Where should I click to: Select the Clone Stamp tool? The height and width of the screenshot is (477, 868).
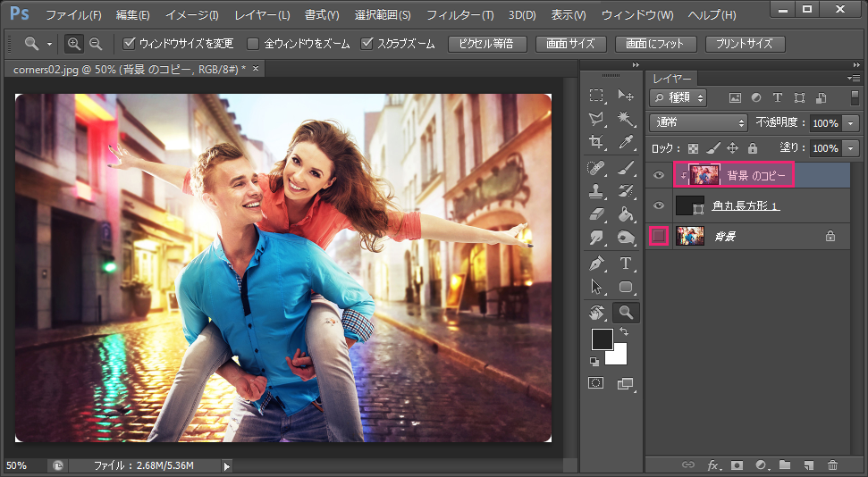(596, 190)
